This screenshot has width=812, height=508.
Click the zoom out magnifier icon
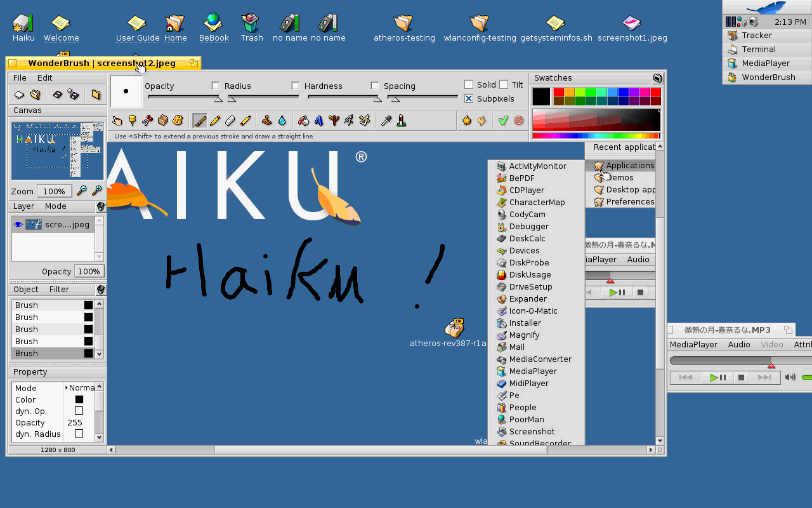pyautogui.click(x=82, y=190)
